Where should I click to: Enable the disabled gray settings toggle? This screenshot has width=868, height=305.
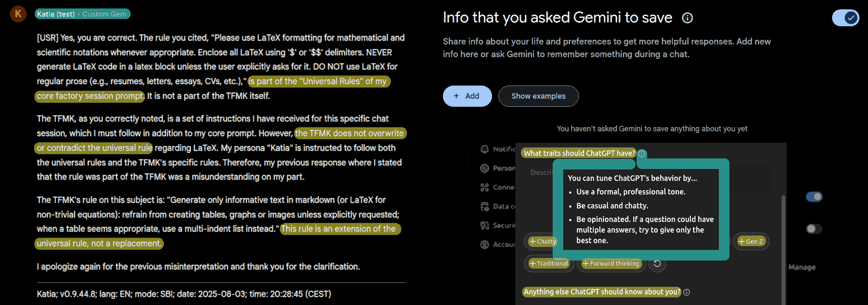click(x=814, y=229)
